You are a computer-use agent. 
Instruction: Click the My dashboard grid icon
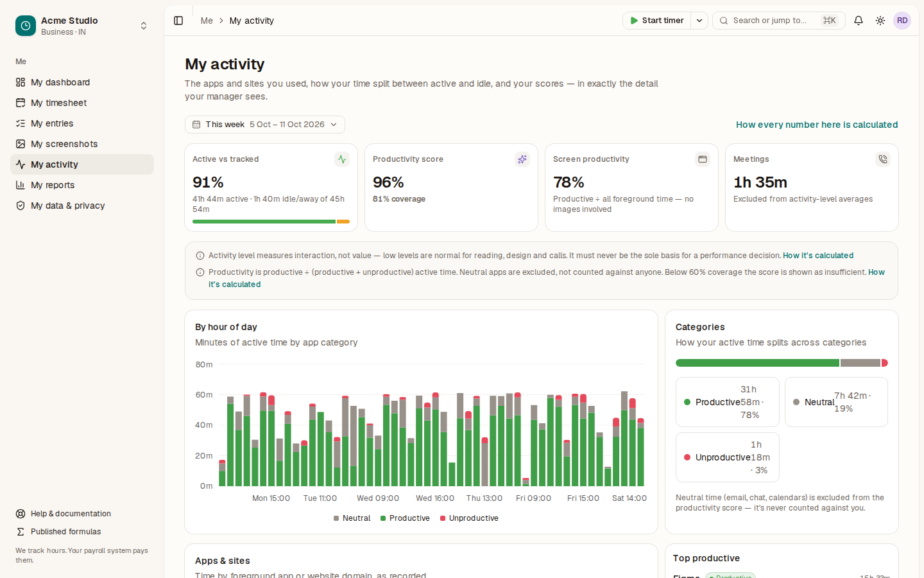click(21, 82)
